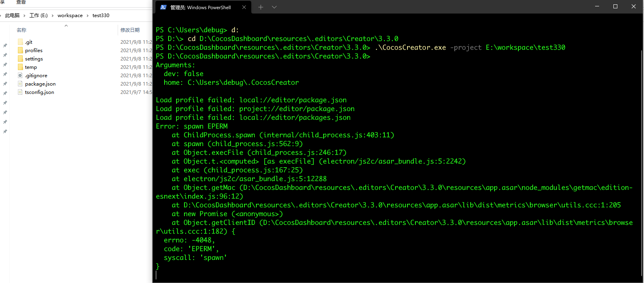Expand the chevron after workspace in breadcrumb
The width and height of the screenshot is (644, 283).
click(x=87, y=16)
